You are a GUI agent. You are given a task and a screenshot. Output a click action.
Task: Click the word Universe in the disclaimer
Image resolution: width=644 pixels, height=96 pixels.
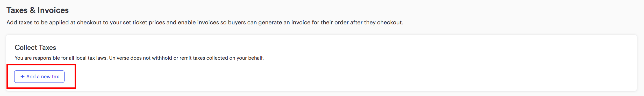tap(119, 58)
